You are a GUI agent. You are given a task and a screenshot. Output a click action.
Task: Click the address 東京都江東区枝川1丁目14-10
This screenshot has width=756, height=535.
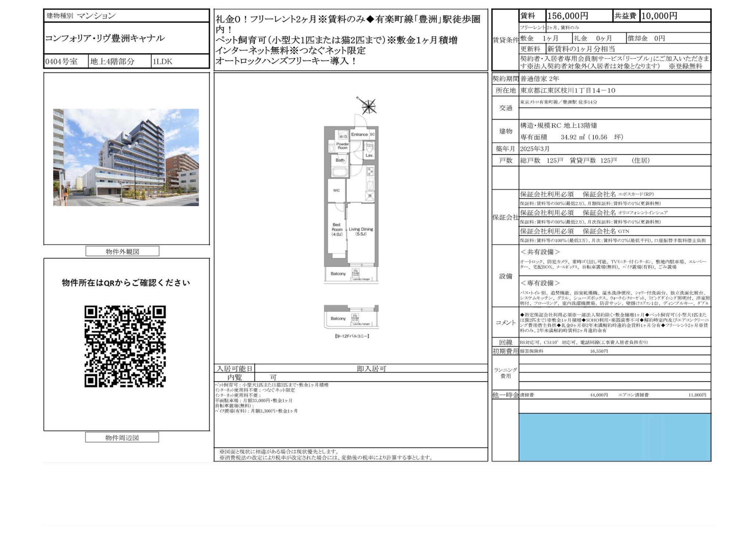pos(568,91)
